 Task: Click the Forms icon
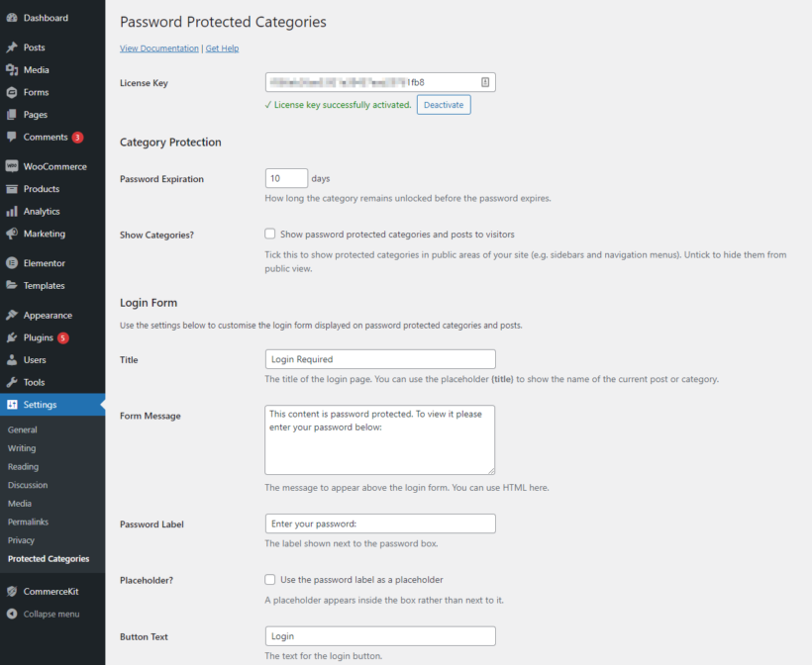[12, 92]
